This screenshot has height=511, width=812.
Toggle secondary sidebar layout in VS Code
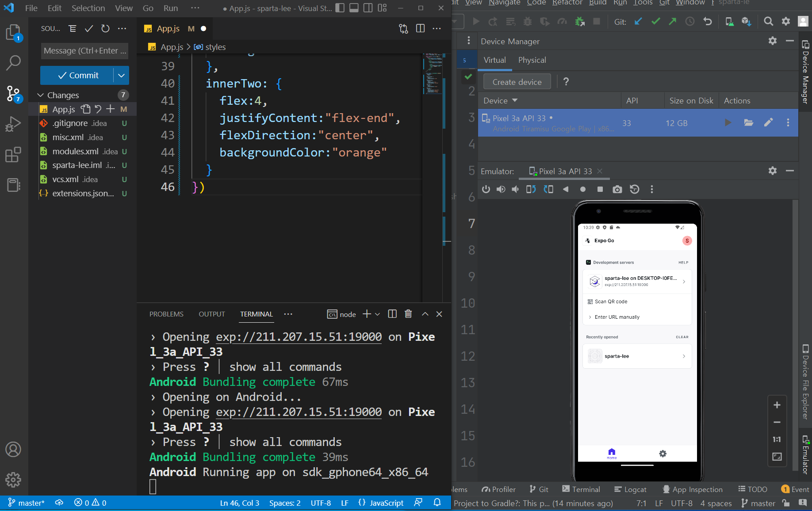pyautogui.click(x=368, y=8)
